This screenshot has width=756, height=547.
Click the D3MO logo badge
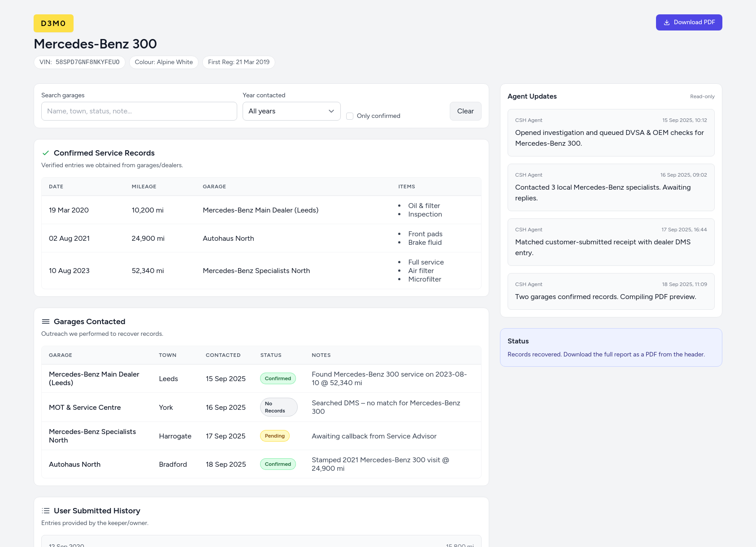53,23
